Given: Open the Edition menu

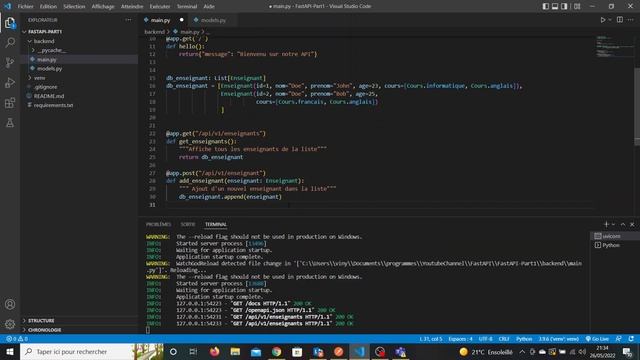Looking at the screenshot, I should [48, 6].
